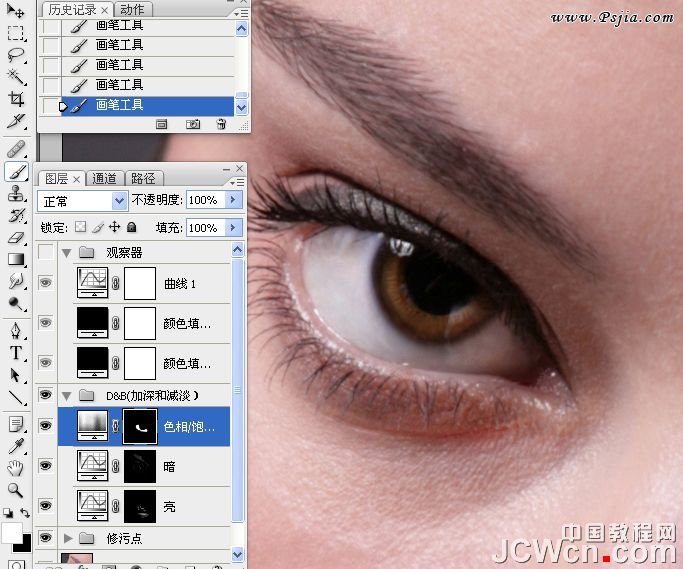Expand the 修污点 layer group

point(68,538)
